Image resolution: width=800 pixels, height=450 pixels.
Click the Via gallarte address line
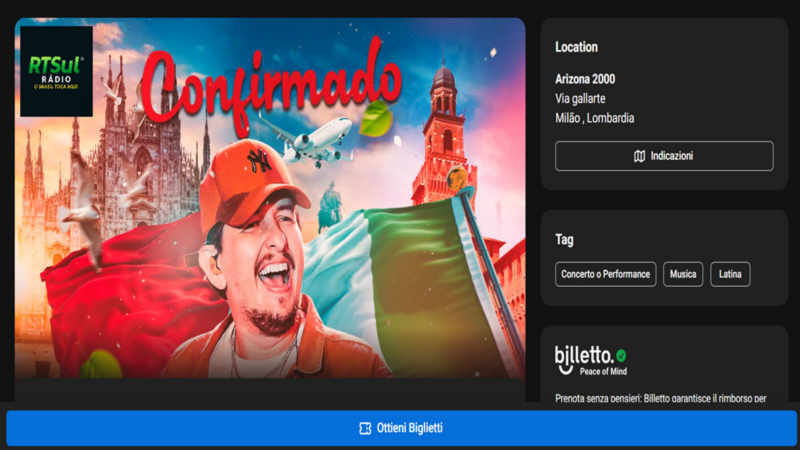coord(580,98)
